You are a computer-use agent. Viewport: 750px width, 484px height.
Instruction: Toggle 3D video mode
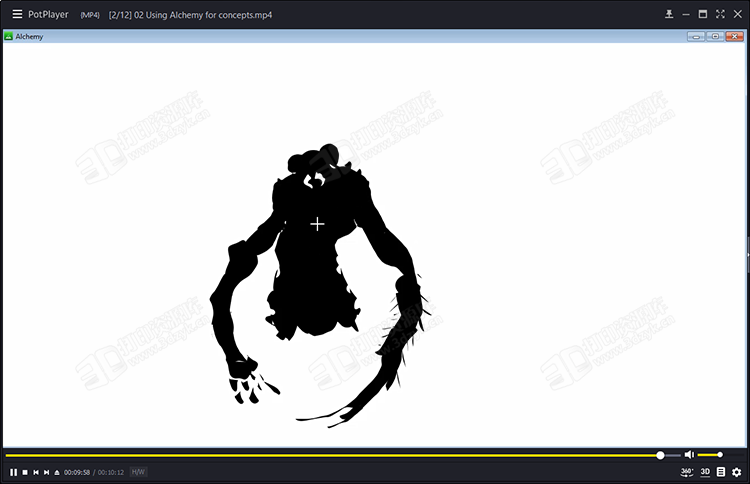click(x=705, y=472)
